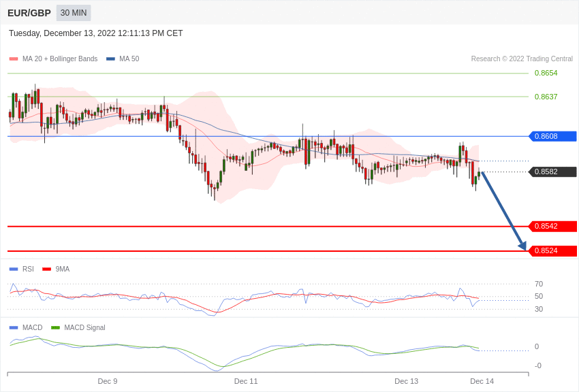This screenshot has height=392, width=579.
Task: Click the Dec 9 date axis label
Action: 108,381
